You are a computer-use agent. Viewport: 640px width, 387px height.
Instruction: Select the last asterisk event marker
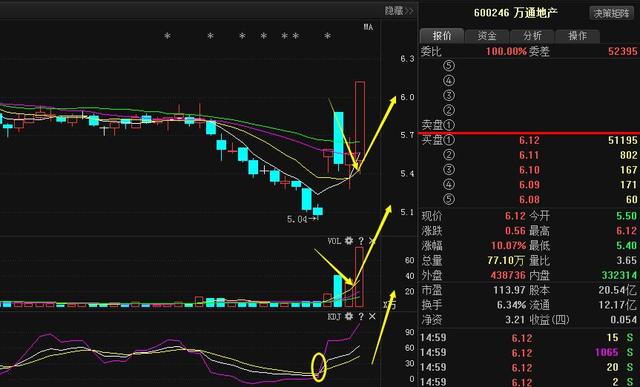click(x=327, y=36)
